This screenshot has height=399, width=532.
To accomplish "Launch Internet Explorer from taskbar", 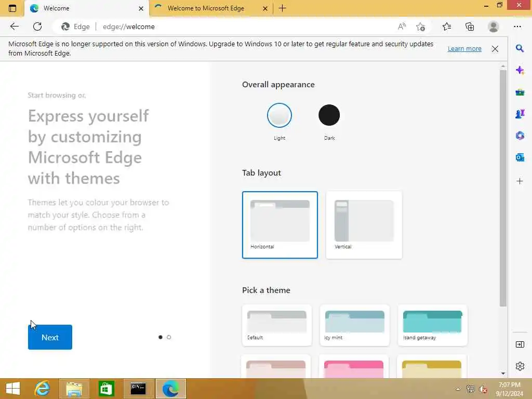I will pyautogui.click(x=43, y=389).
